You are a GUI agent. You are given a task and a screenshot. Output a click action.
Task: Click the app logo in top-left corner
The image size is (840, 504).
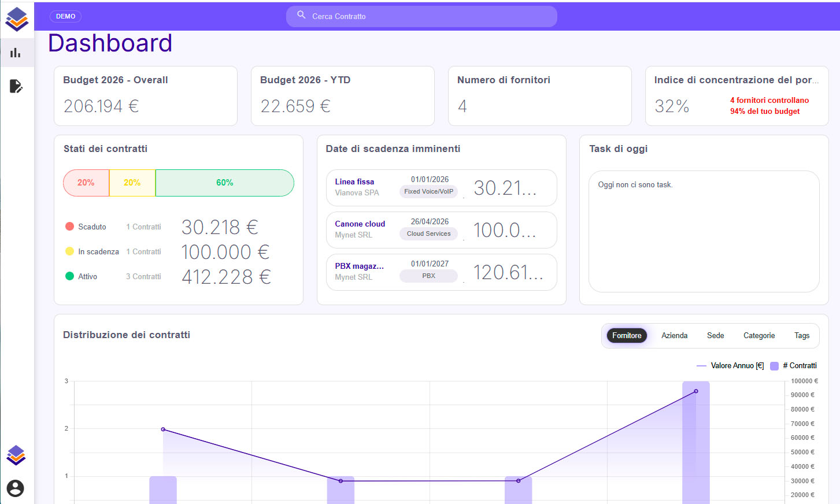16,18
